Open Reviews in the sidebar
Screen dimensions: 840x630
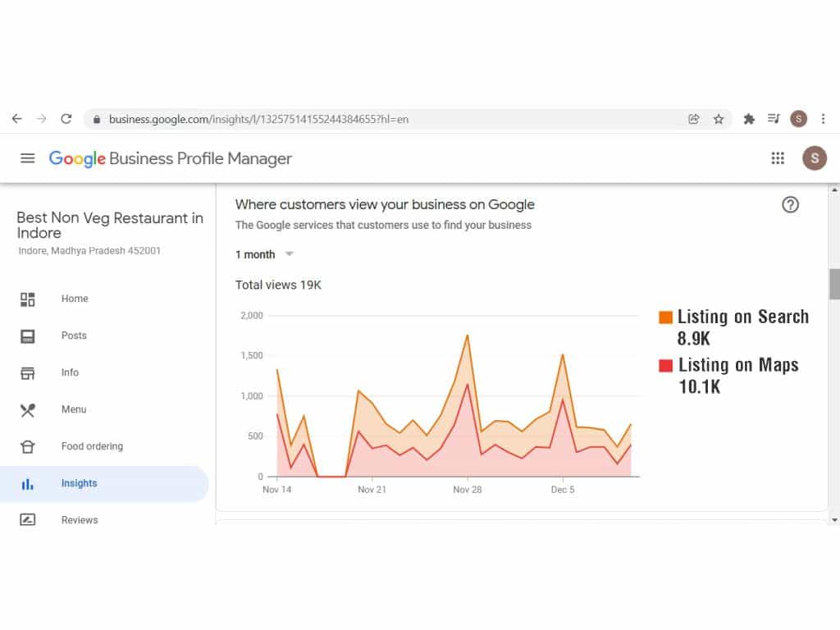point(79,520)
